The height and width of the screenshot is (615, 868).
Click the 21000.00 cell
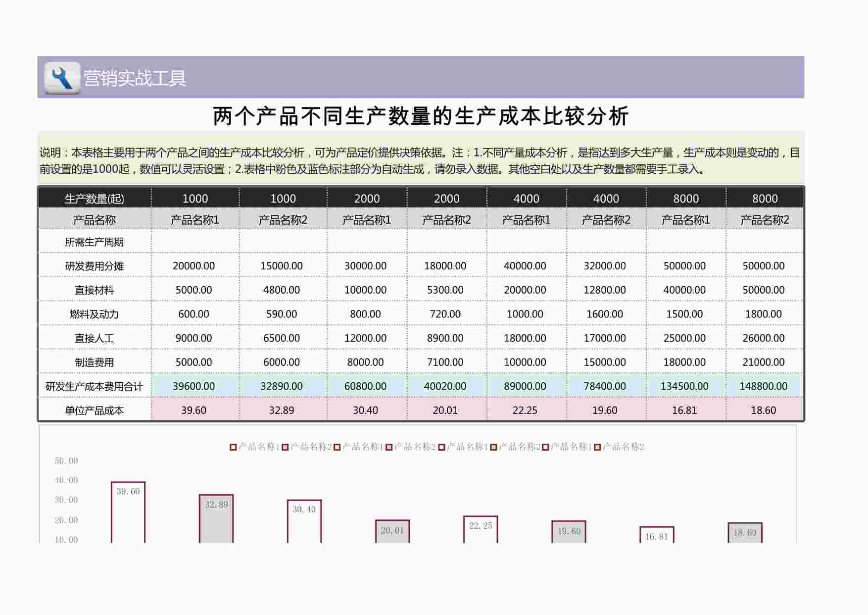pos(764,362)
